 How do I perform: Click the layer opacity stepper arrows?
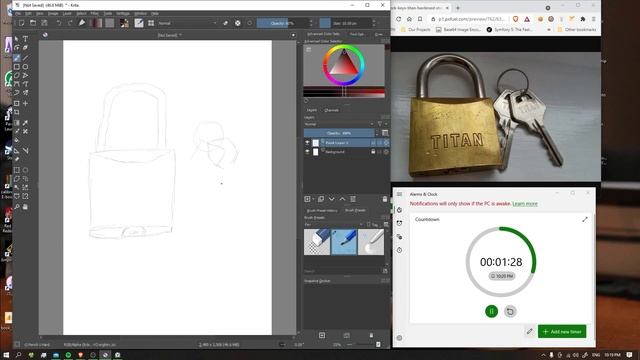[376, 133]
